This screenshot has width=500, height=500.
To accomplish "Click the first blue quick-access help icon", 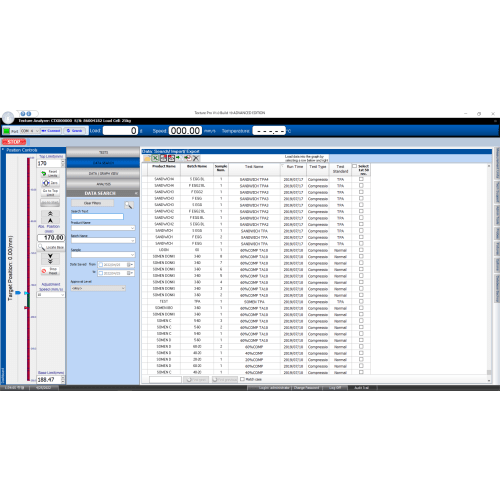I will tap(23, 114).
